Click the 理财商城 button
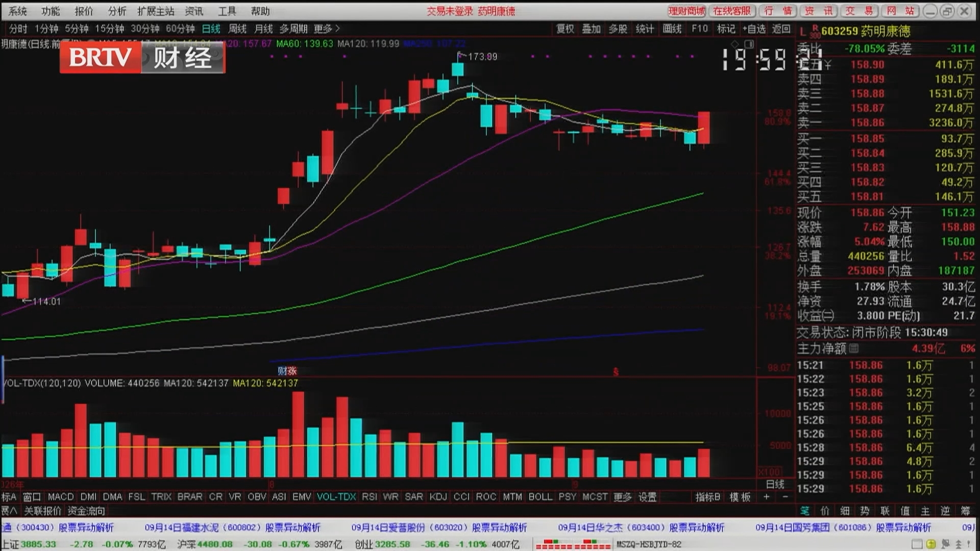Viewport: 980px width, 551px height. (x=687, y=11)
